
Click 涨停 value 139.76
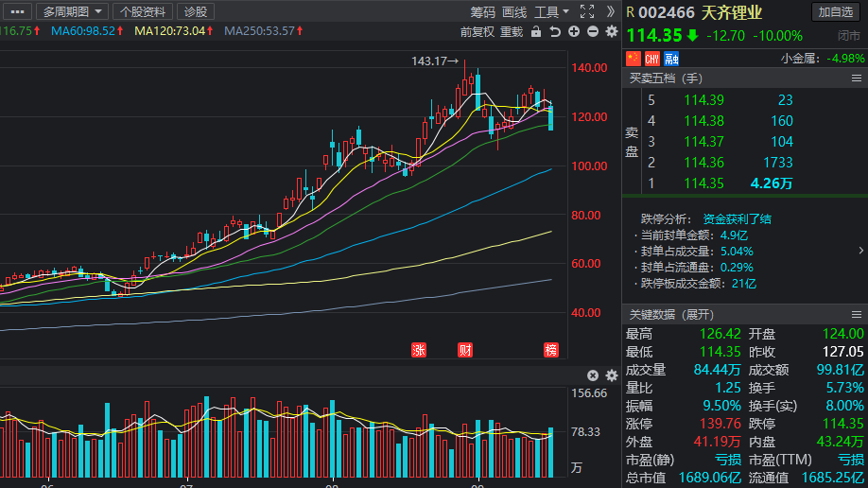coord(720,424)
